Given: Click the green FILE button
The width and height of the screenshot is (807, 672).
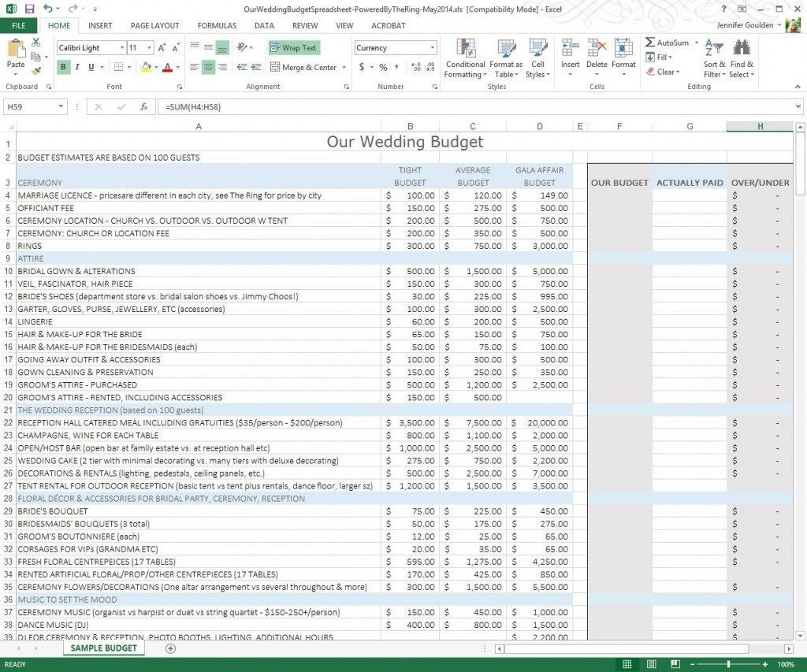Looking at the screenshot, I should click(x=18, y=25).
